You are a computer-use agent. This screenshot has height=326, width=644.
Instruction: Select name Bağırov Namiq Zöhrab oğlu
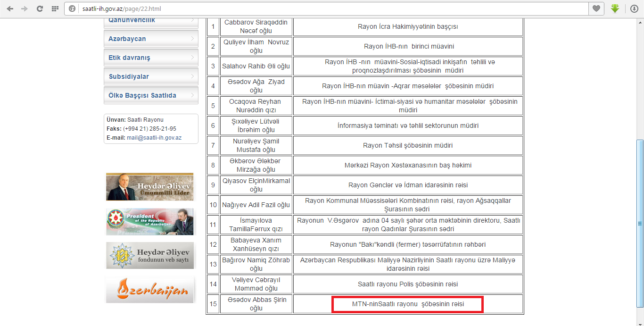point(256,264)
